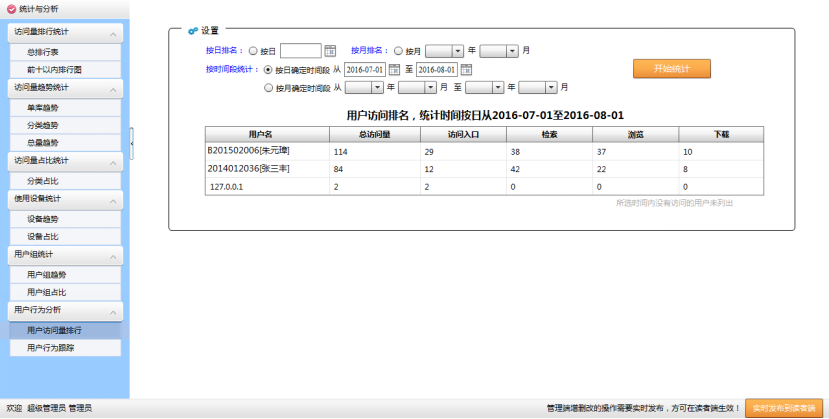The height and width of the screenshot is (419, 829).
Task: Open calendar for end date 2016-08-01
Action: point(466,70)
